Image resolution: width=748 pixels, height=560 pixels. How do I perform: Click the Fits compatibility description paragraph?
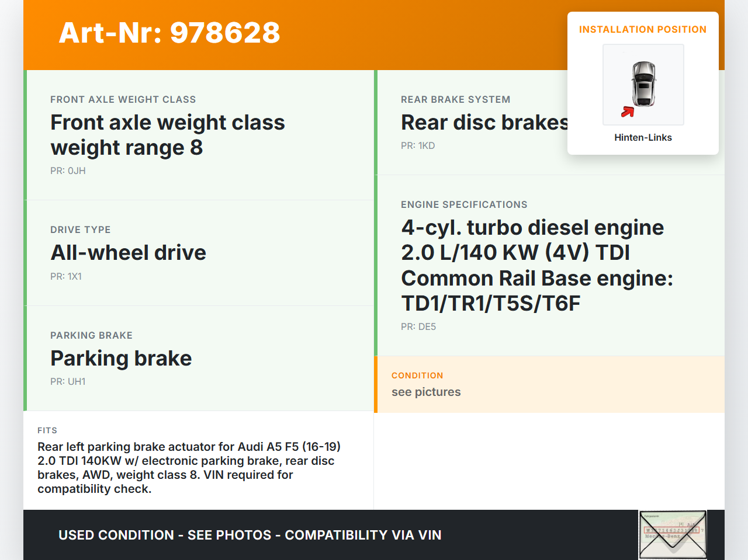pyautogui.click(x=189, y=468)
